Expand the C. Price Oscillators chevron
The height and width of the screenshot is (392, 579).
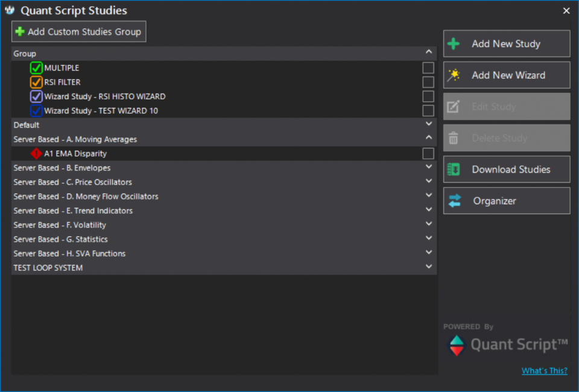coord(429,181)
